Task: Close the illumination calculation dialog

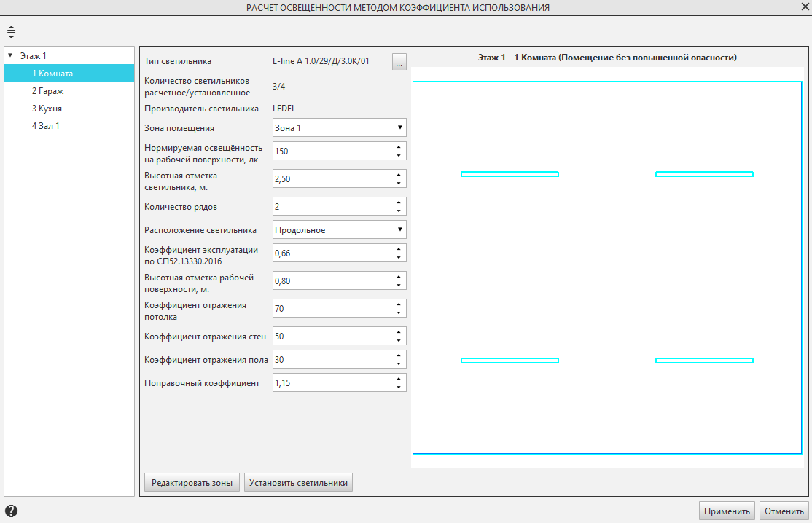Action: (x=804, y=7)
